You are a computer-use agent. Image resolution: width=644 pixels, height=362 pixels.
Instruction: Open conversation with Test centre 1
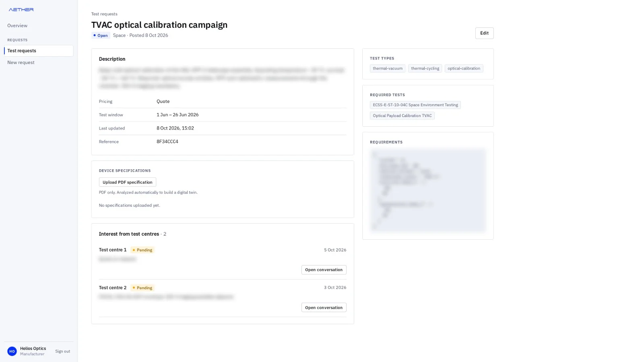click(324, 270)
